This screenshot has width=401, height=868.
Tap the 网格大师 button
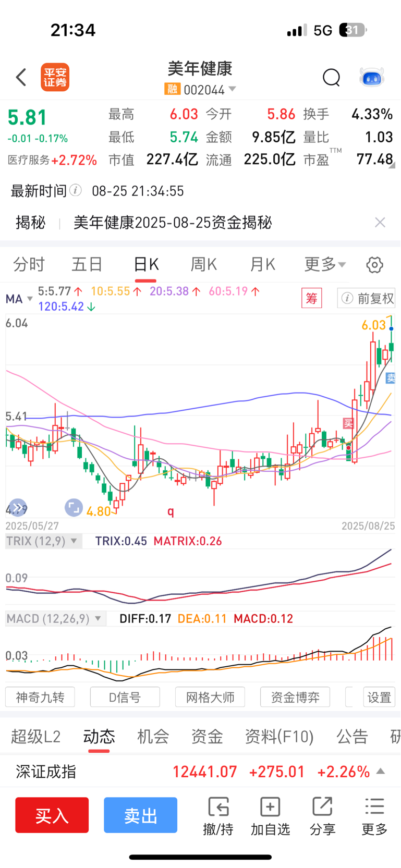tap(210, 697)
